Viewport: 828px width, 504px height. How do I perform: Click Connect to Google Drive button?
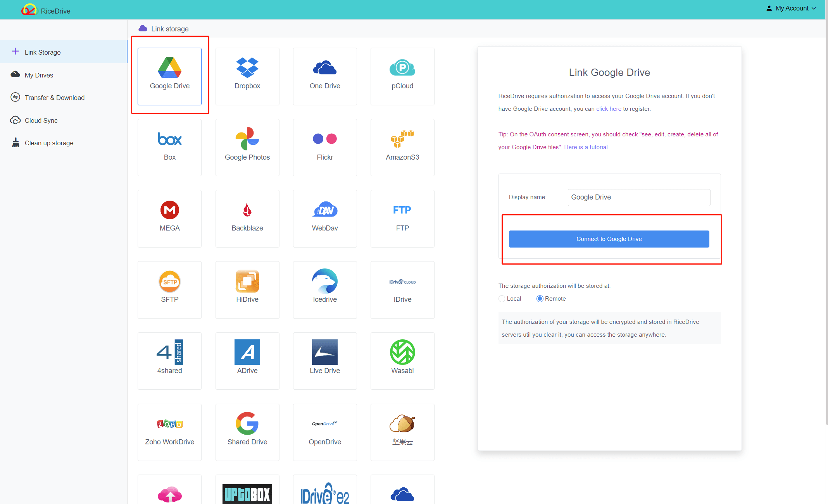point(610,238)
